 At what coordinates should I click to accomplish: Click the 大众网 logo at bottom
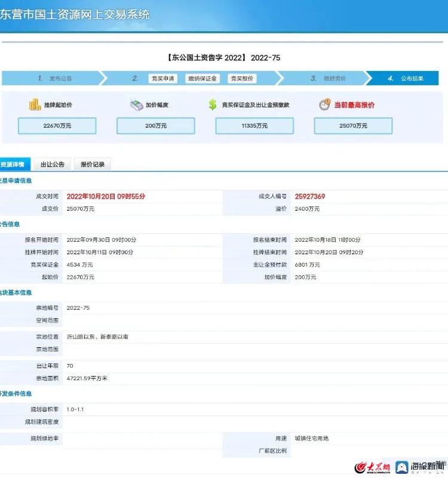(x=372, y=467)
